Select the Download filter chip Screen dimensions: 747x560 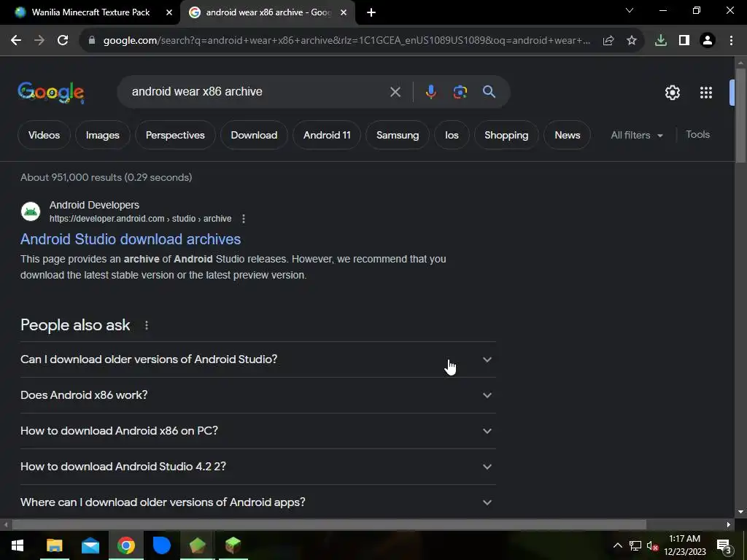(x=254, y=135)
